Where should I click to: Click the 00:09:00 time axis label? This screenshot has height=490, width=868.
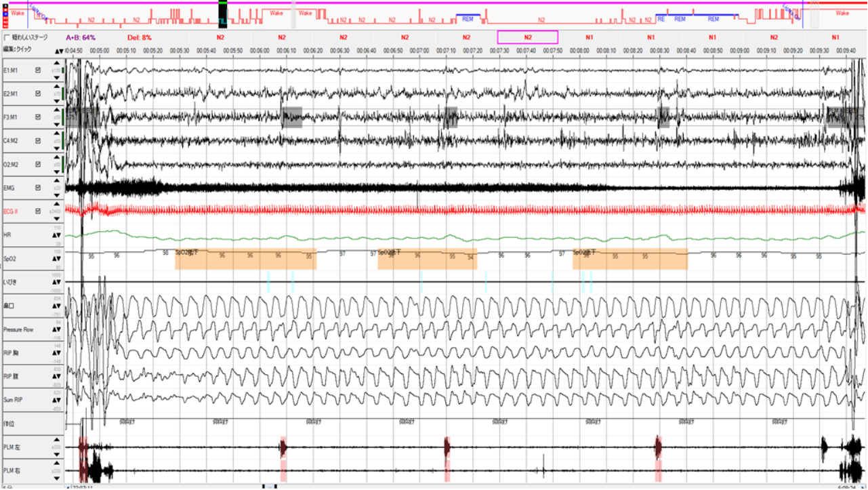point(739,51)
